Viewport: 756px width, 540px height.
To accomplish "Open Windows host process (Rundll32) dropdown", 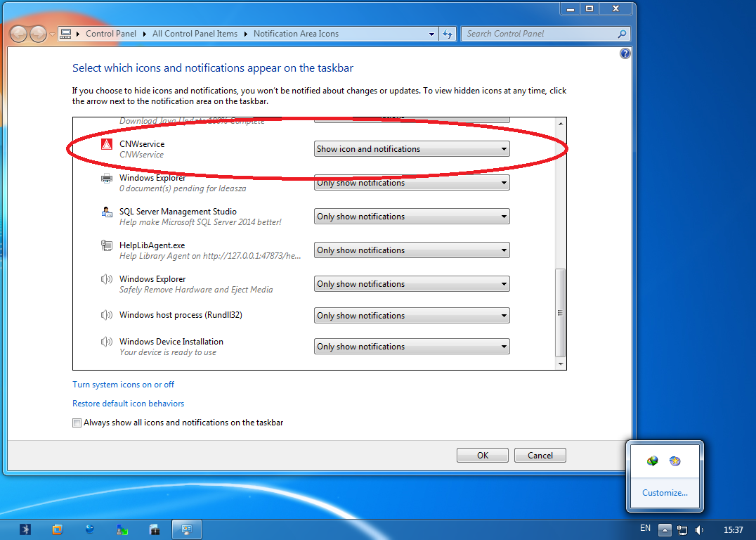I will point(412,316).
